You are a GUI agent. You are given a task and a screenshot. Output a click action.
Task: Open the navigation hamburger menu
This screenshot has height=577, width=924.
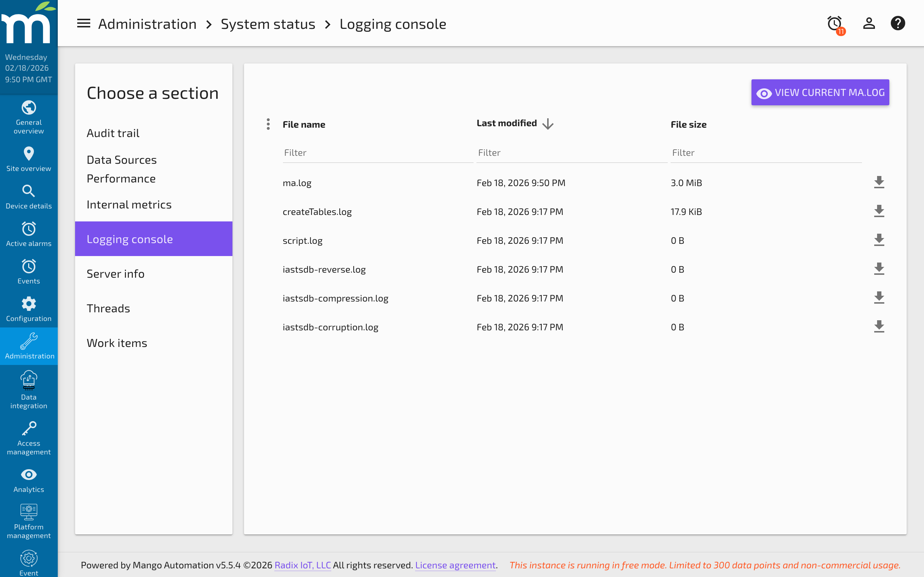point(83,23)
